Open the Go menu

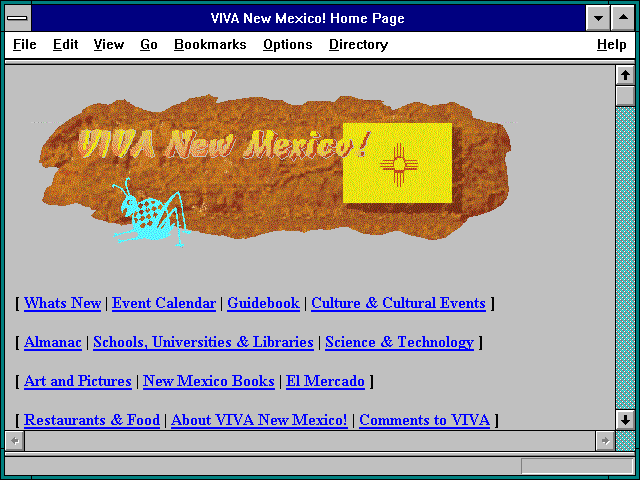pyautogui.click(x=149, y=44)
